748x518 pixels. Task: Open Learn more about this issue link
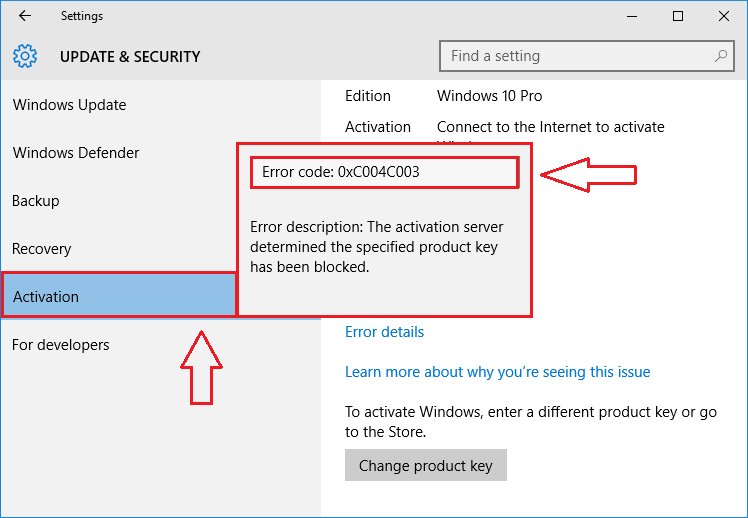498,372
